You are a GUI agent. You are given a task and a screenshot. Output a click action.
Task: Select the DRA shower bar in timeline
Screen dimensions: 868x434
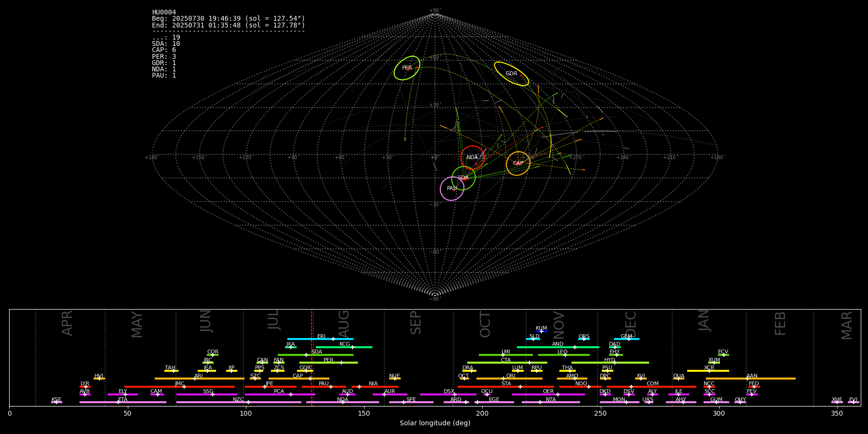tap(469, 371)
